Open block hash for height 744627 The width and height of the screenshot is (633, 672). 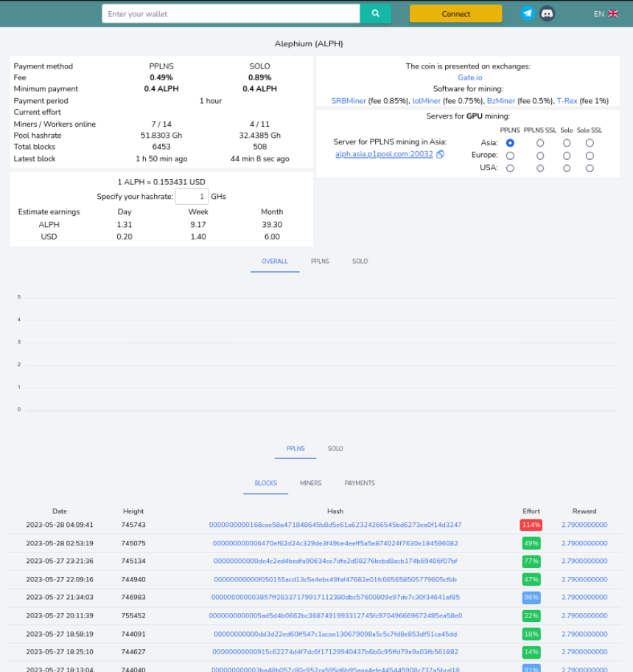335,652
